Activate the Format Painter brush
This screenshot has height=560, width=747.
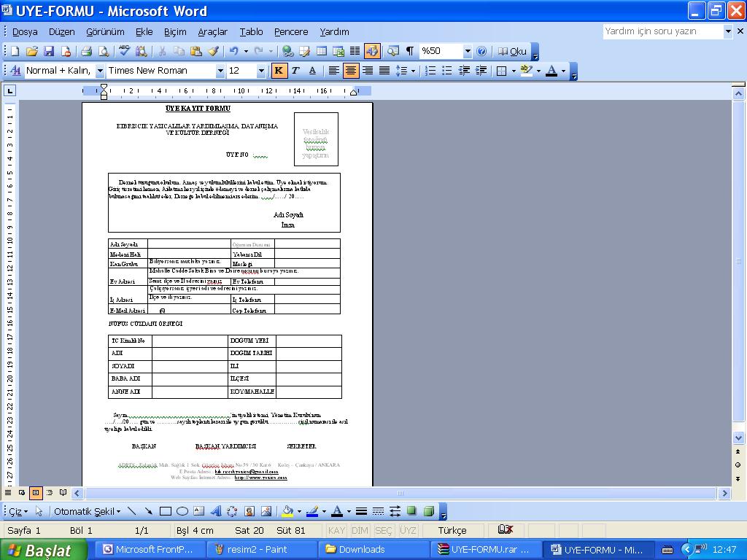(213, 51)
